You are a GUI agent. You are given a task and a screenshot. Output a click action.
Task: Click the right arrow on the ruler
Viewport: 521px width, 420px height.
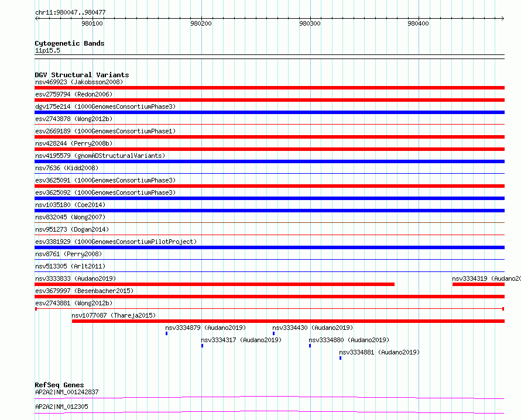click(502, 18)
